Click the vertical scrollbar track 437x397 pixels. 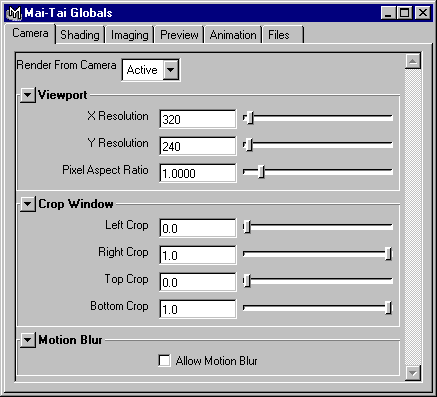coord(413,217)
